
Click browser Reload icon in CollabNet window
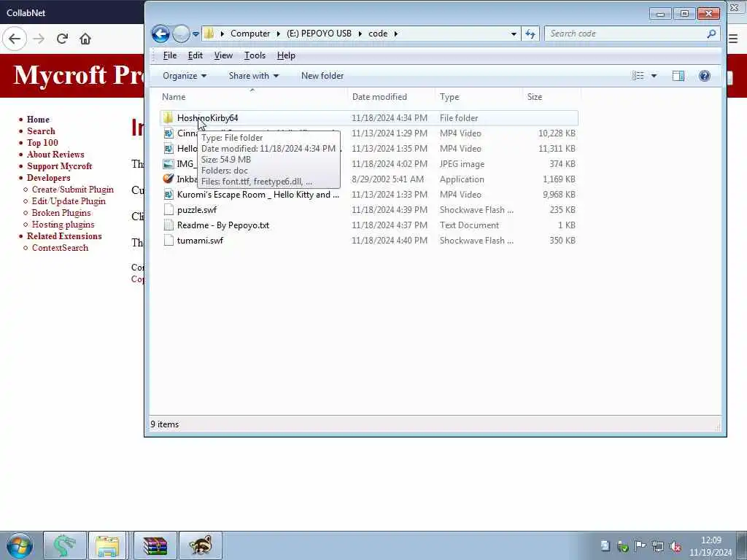(x=62, y=39)
